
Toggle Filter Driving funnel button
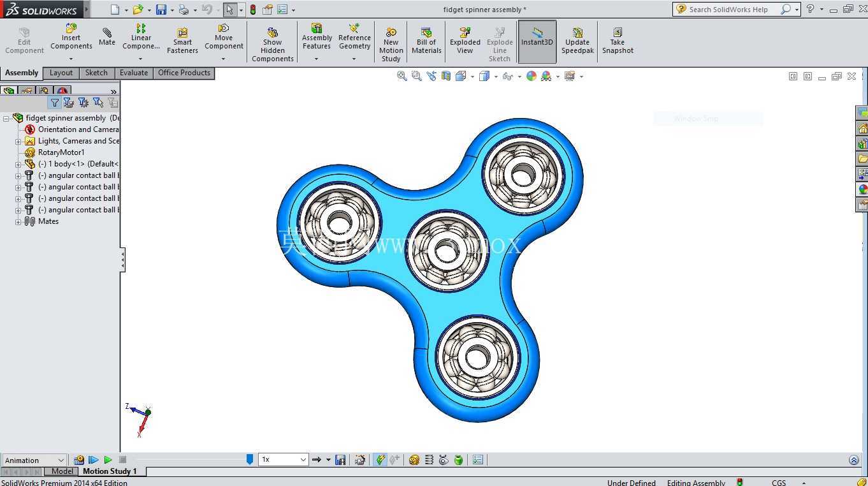(x=83, y=103)
